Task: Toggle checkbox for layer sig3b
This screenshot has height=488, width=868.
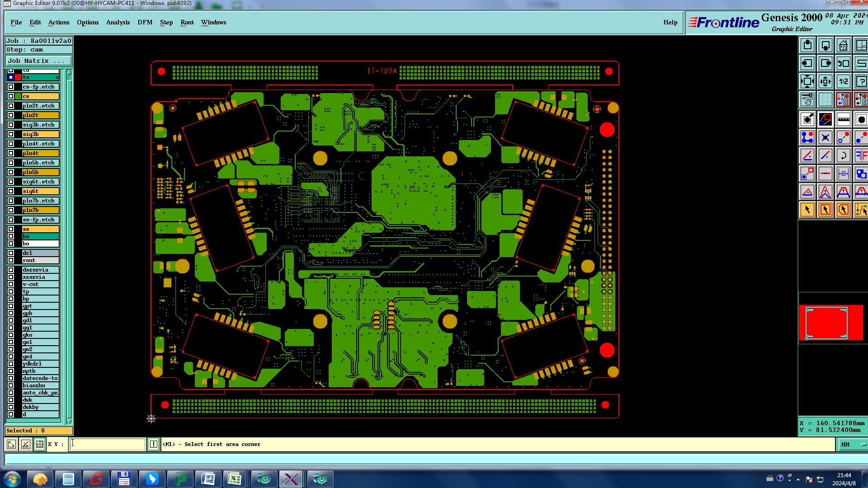Action: pyautogui.click(x=11, y=134)
